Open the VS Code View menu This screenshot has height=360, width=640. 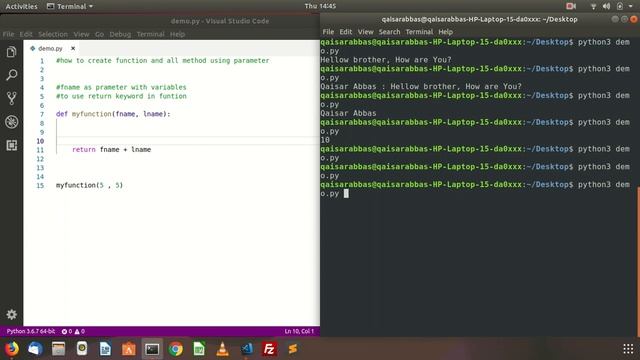tap(81, 34)
